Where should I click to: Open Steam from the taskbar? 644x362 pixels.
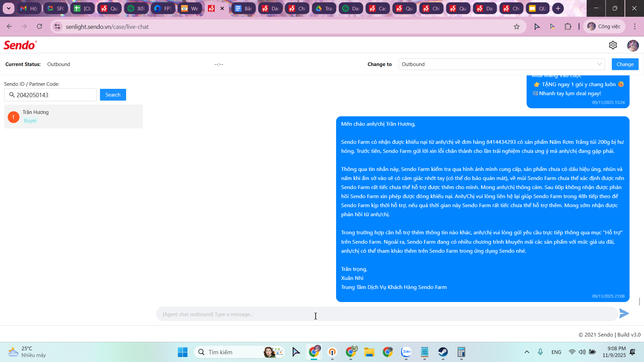coord(443,352)
